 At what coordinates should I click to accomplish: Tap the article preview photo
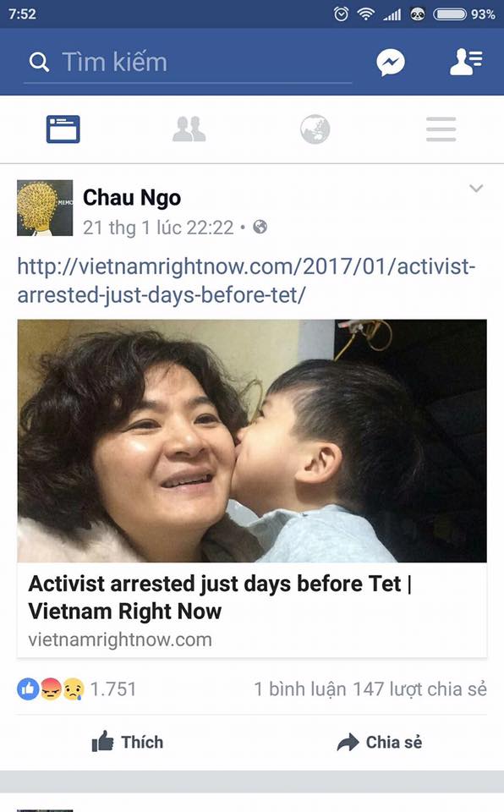252,441
